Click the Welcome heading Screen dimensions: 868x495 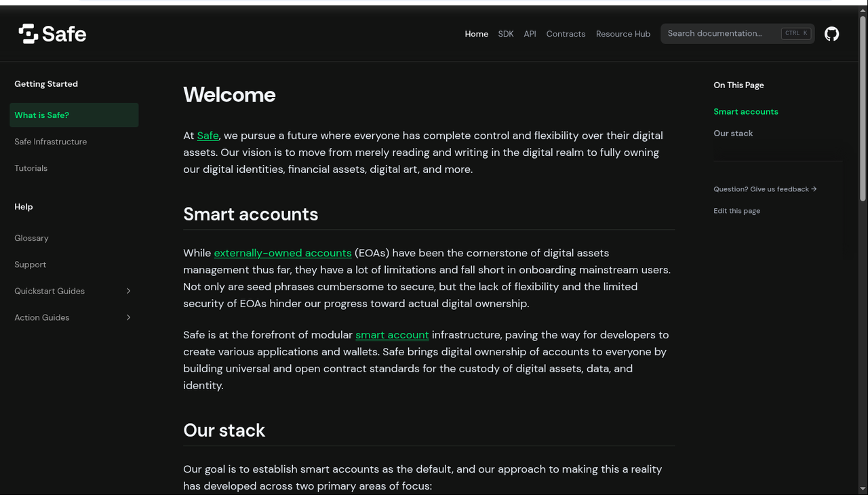coord(229,94)
